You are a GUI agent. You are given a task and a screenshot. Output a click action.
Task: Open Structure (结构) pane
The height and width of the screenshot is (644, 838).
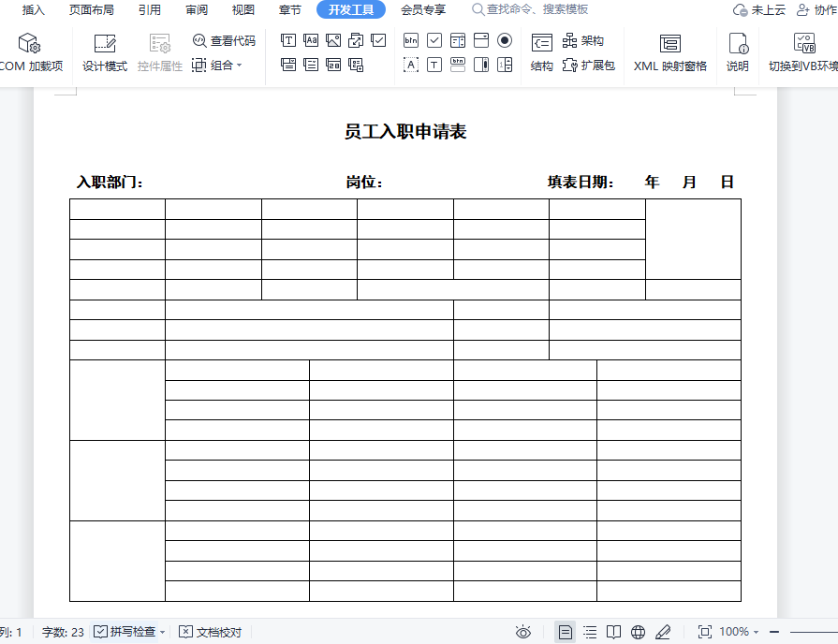(x=541, y=52)
